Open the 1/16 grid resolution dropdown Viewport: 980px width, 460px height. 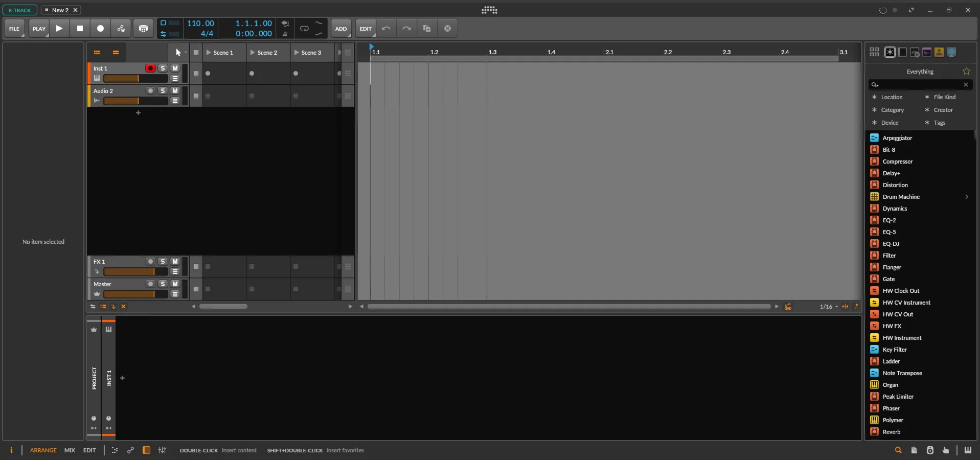pos(829,307)
